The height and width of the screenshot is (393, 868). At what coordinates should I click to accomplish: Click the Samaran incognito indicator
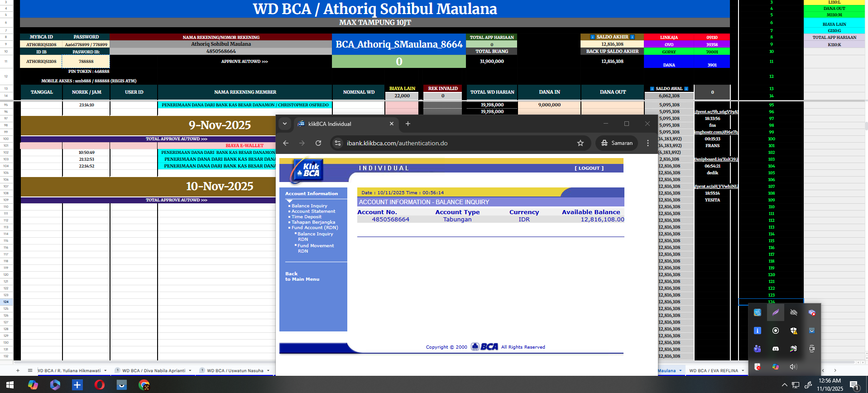pyautogui.click(x=617, y=143)
